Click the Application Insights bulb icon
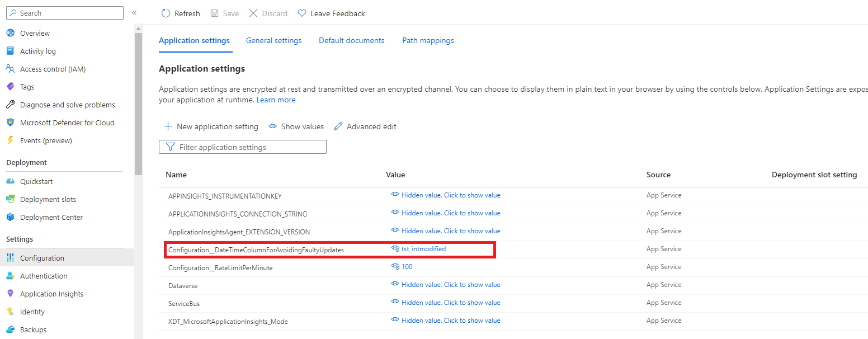 pos(10,294)
